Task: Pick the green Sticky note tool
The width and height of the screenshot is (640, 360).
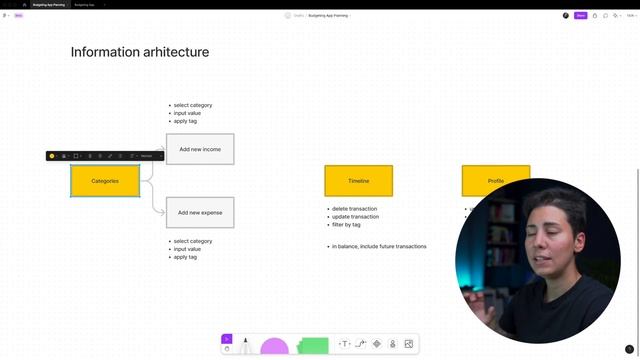Action: [x=313, y=346]
